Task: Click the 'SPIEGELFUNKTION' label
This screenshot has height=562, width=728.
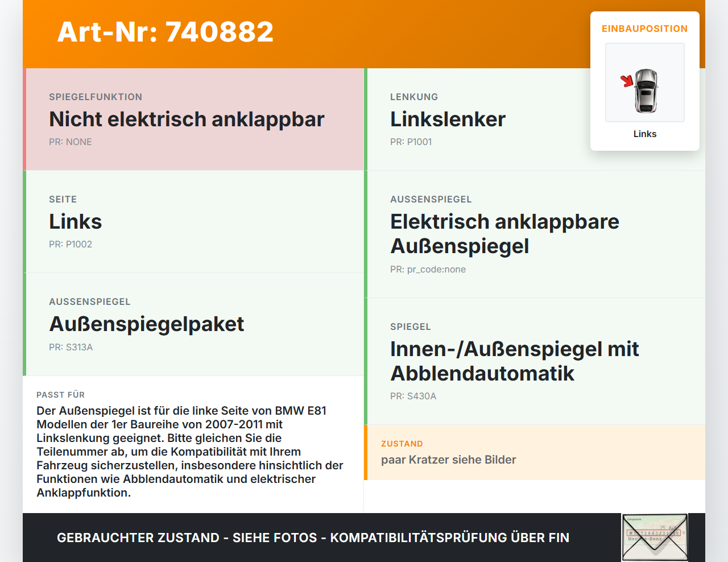Action: coord(96,97)
